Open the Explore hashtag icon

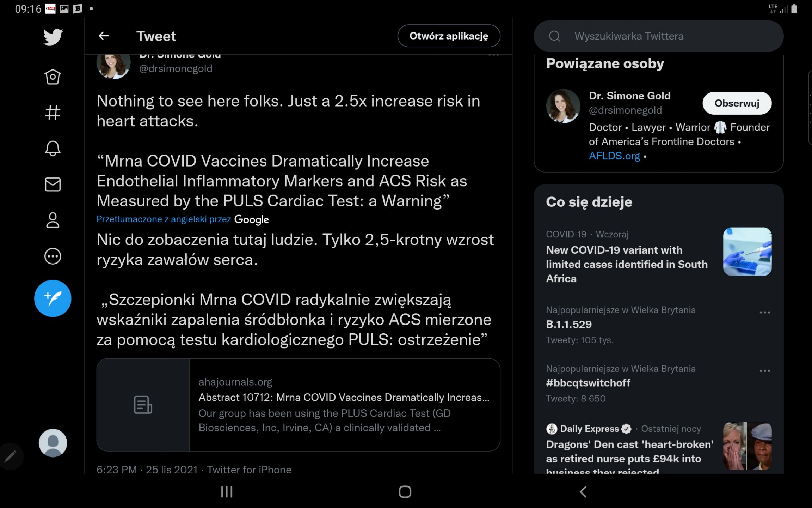(x=53, y=113)
